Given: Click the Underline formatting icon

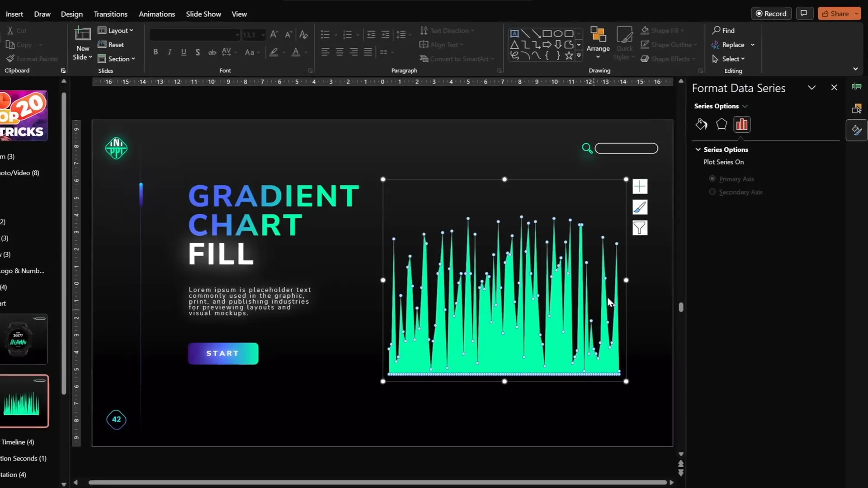Looking at the screenshot, I should (x=184, y=52).
